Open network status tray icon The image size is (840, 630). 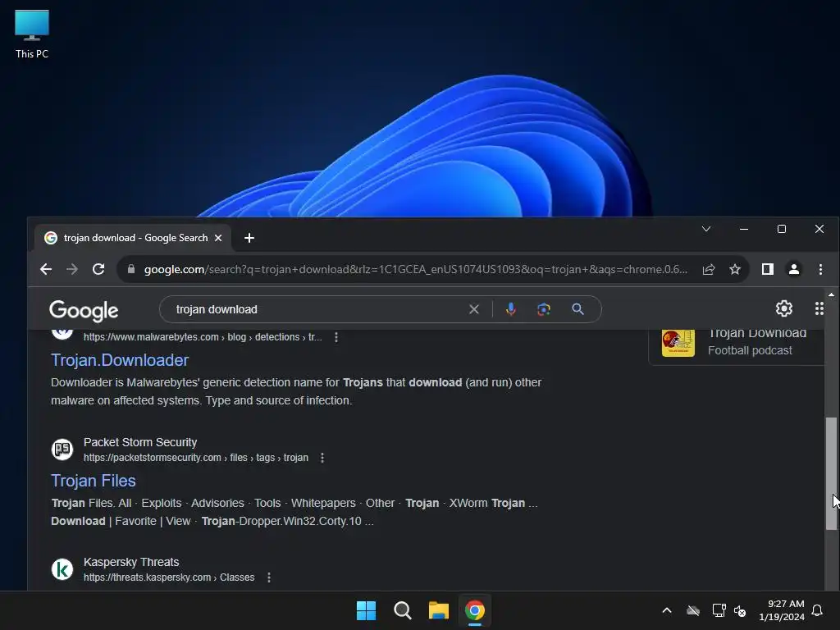coord(719,610)
